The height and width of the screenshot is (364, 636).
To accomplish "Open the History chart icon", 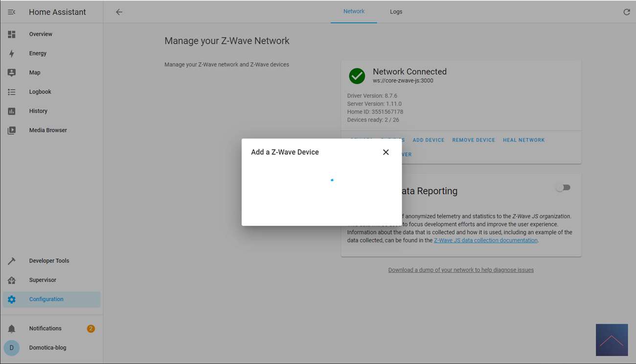I will (12, 111).
